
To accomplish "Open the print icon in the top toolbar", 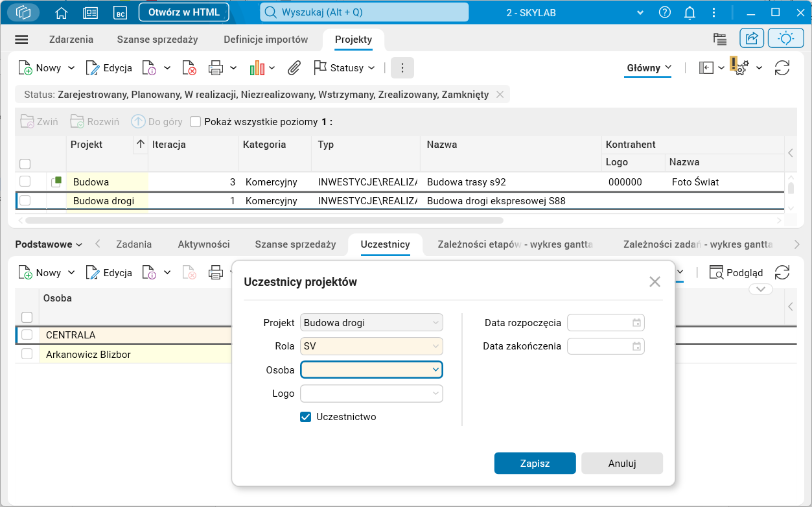I will (x=215, y=67).
